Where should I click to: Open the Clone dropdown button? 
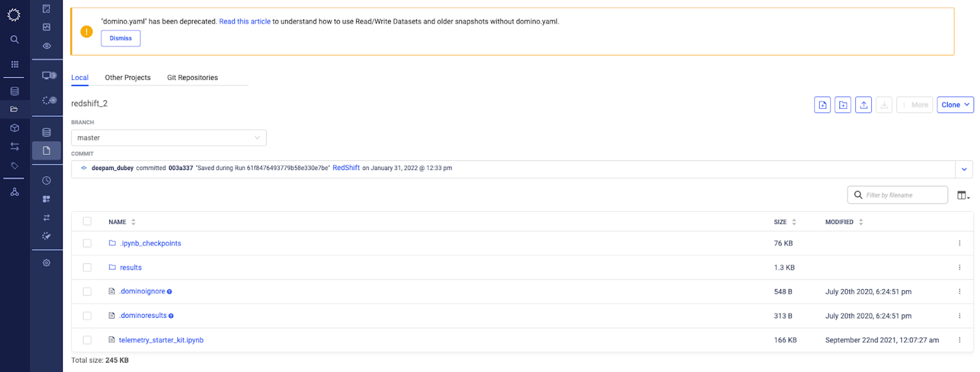coord(955,105)
